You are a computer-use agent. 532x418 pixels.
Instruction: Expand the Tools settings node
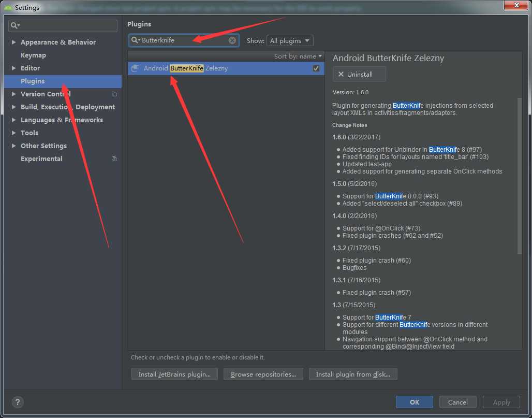[x=13, y=133]
